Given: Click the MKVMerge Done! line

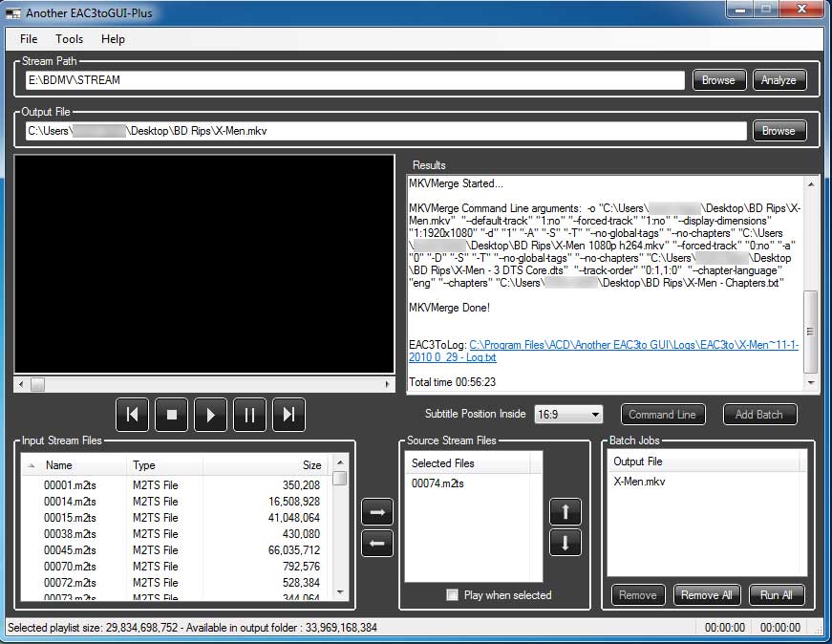Looking at the screenshot, I should click(449, 308).
